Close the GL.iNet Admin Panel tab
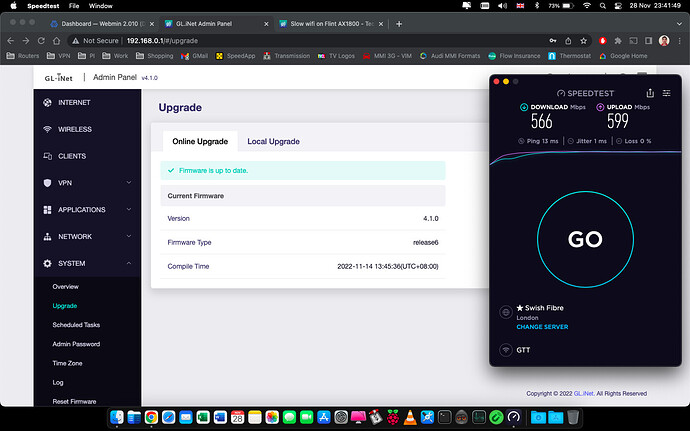 pyautogui.click(x=266, y=24)
